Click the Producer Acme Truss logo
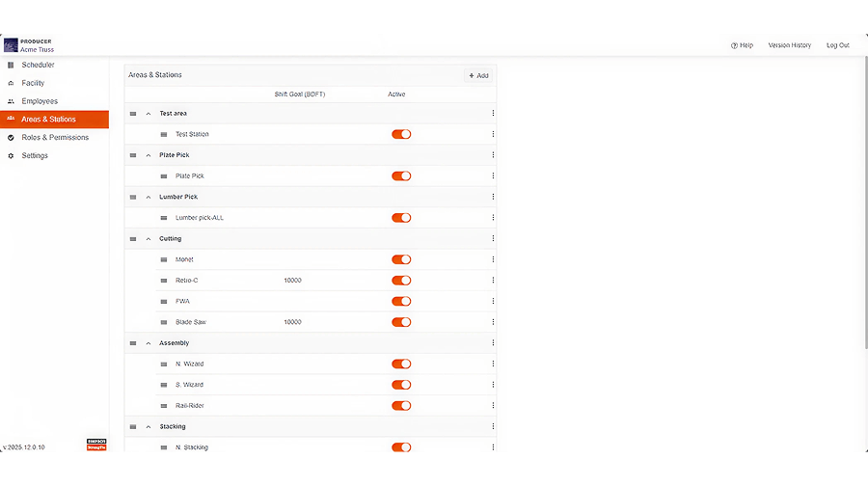This screenshot has width=868, height=486. click(x=29, y=45)
